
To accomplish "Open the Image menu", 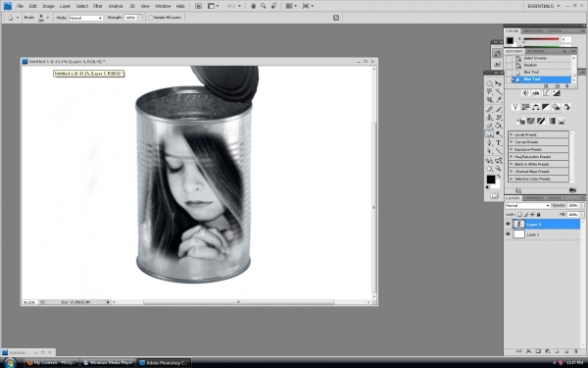I will pos(48,6).
